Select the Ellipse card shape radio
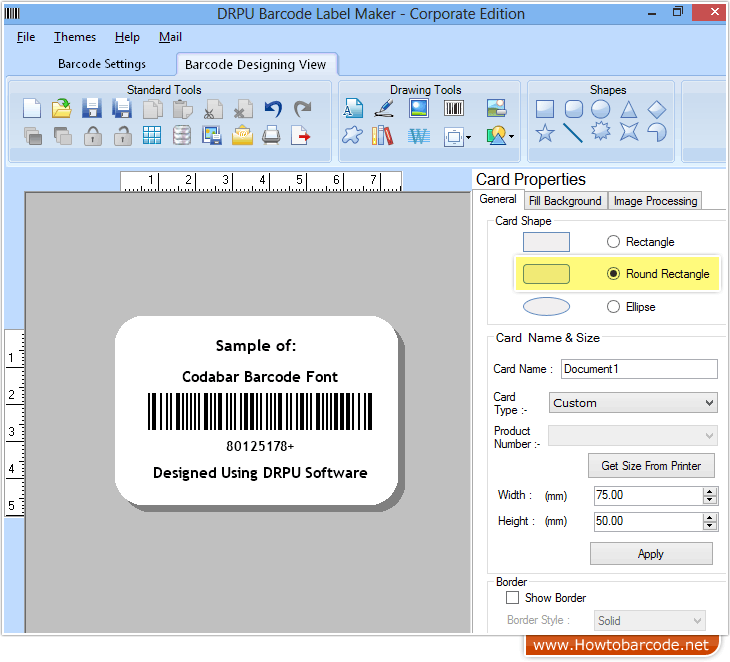 click(x=613, y=306)
